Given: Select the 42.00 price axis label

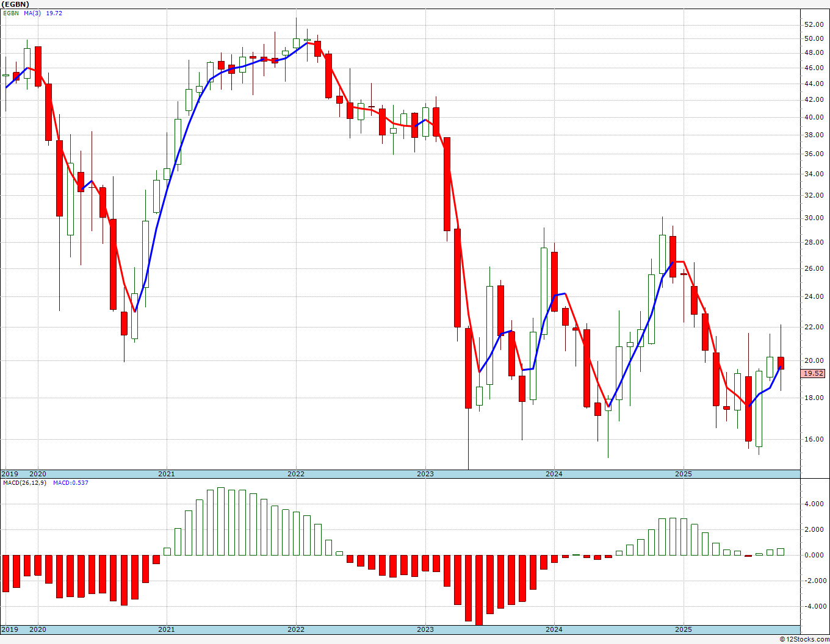Looking at the screenshot, I should 814,99.
